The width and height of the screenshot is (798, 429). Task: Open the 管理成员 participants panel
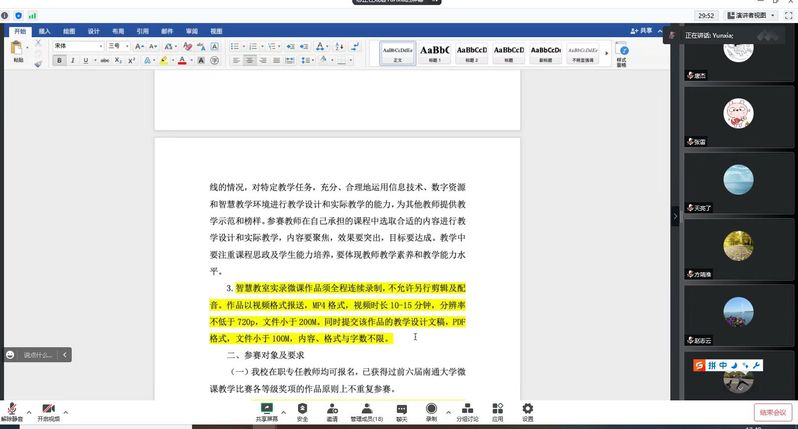tap(366, 409)
